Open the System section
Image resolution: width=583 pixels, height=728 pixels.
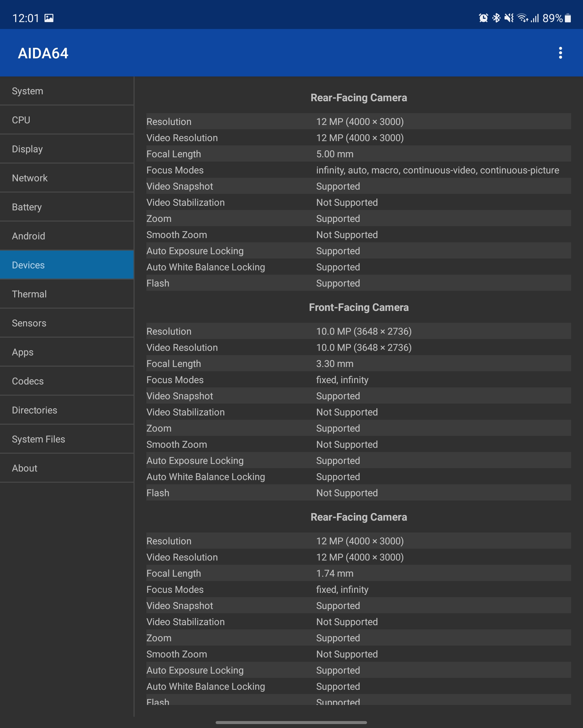coord(67,91)
